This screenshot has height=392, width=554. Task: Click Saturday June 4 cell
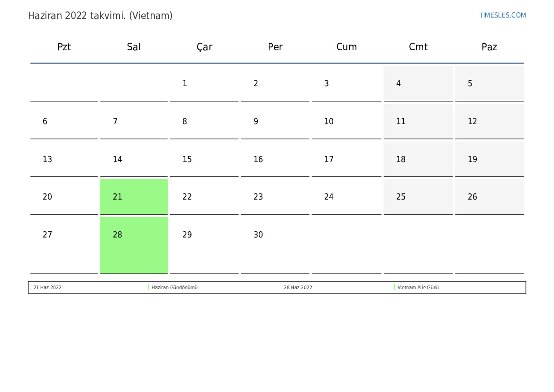click(418, 83)
